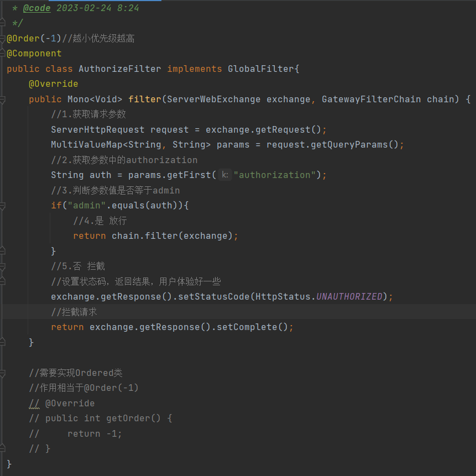Click UNAUTHORIZED constant
The image size is (476, 476).
pos(349,296)
